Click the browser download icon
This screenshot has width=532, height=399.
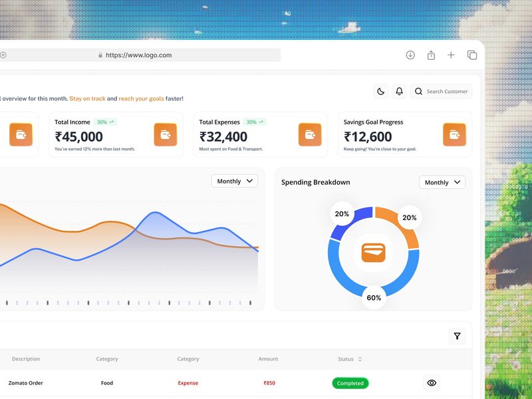click(x=410, y=55)
